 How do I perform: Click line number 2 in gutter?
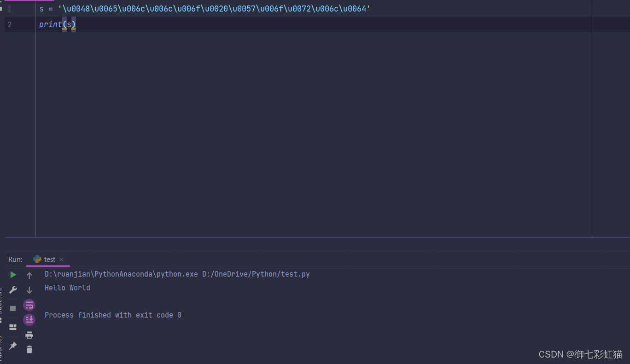click(10, 24)
